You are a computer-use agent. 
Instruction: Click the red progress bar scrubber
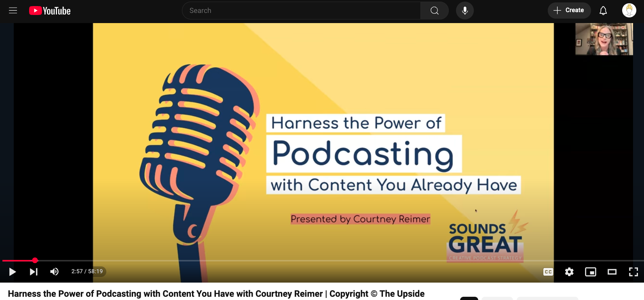[x=35, y=260]
